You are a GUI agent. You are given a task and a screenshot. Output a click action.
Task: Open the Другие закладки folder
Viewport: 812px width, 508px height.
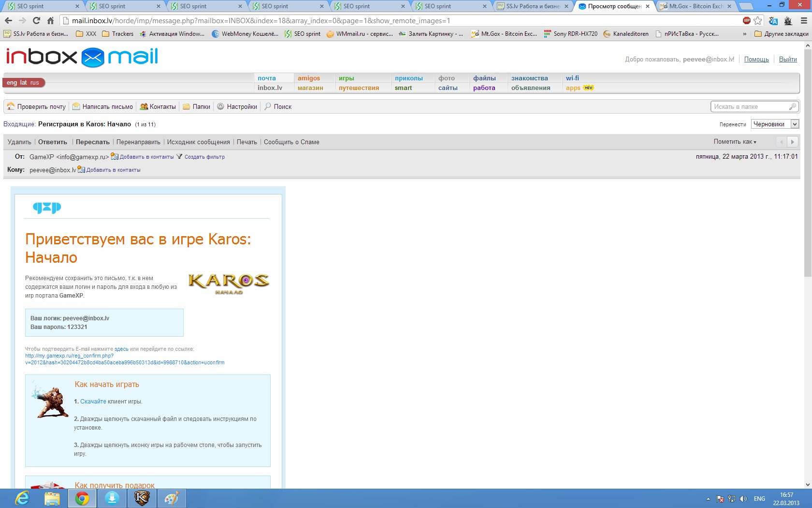point(781,34)
